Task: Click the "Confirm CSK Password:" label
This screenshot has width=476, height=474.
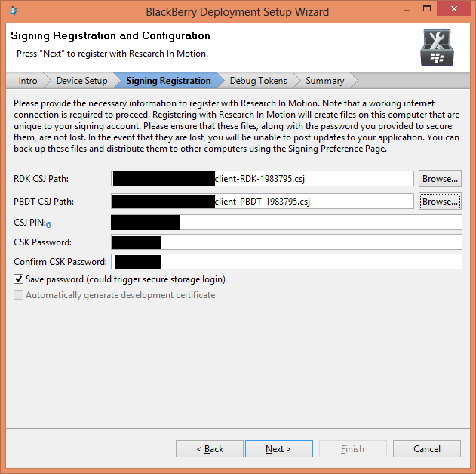Action: [x=60, y=262]
